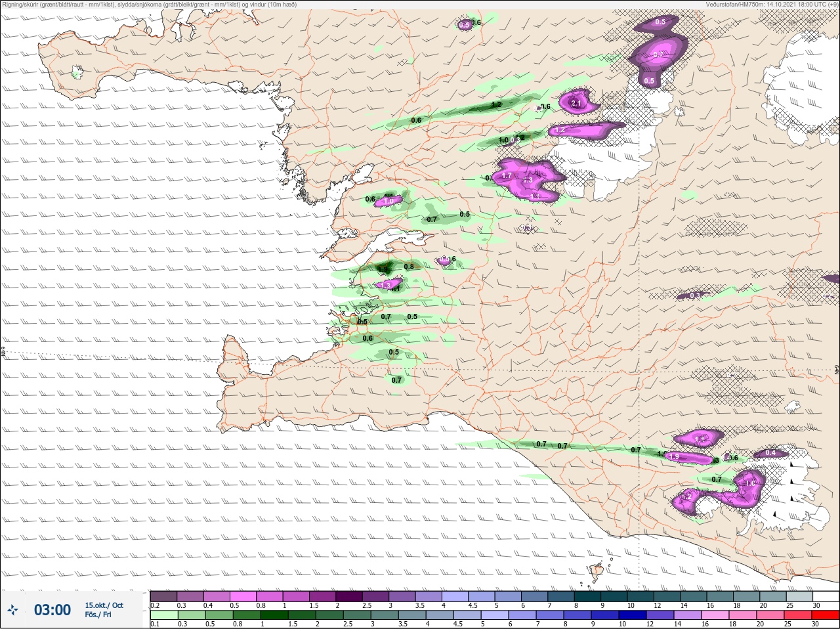
Task: Click the date label '15.okt./ Oct'
Action: (104, 605)
